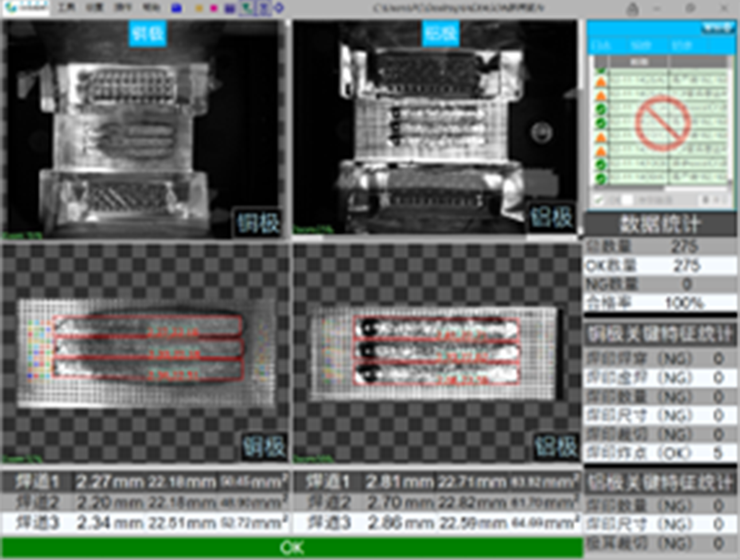Screen dimensions: 740x560
Task: Click the blue diamond arrow toolbar icon
Action: click(279, 8)
